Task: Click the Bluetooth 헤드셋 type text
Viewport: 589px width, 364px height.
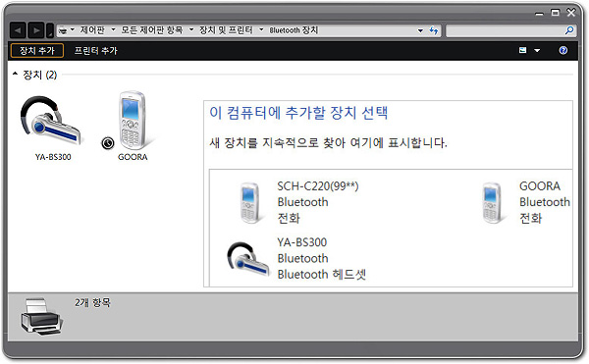Action: tap(322, 275)
